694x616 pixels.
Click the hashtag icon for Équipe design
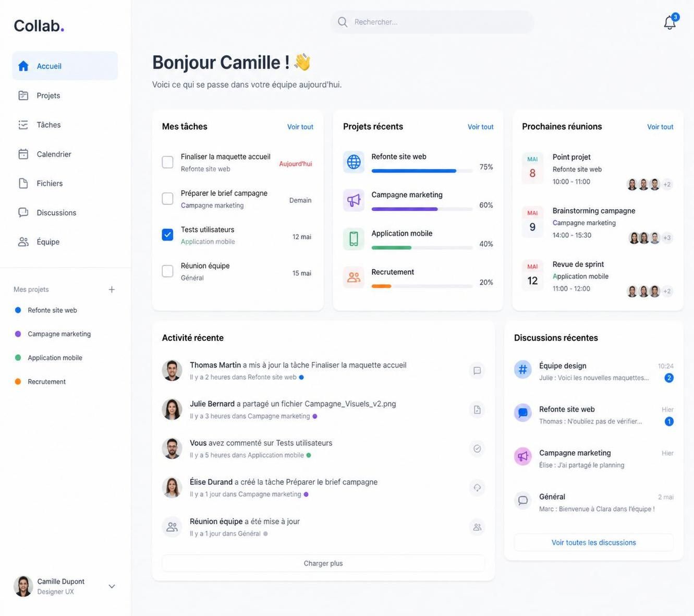[522, 369]
